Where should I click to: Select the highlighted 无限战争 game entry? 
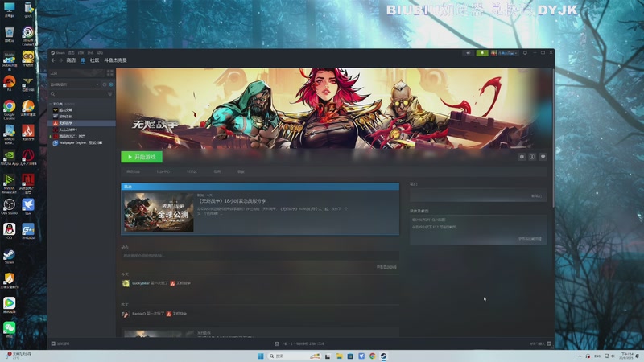click(x=82, y=123)
